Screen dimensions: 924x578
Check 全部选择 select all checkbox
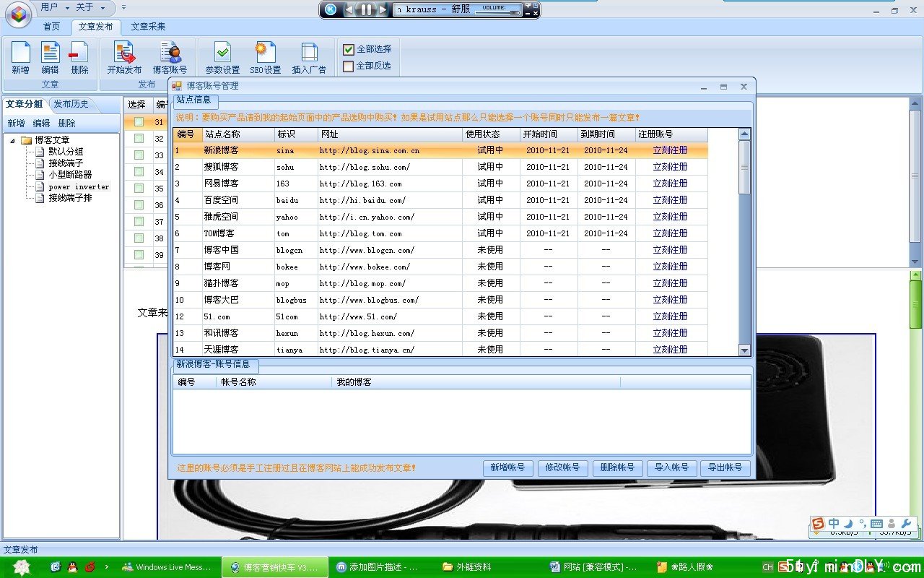coord(349,49)
